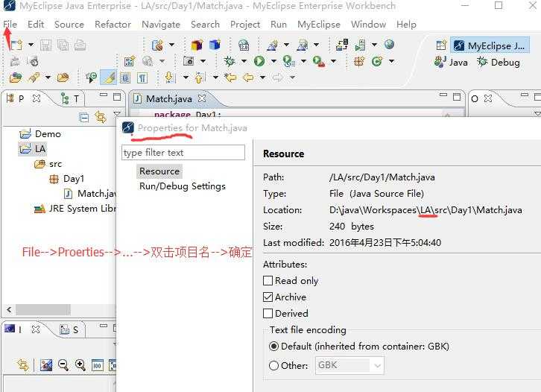Switch to the Debug perspective

click(x=499, y=63)
